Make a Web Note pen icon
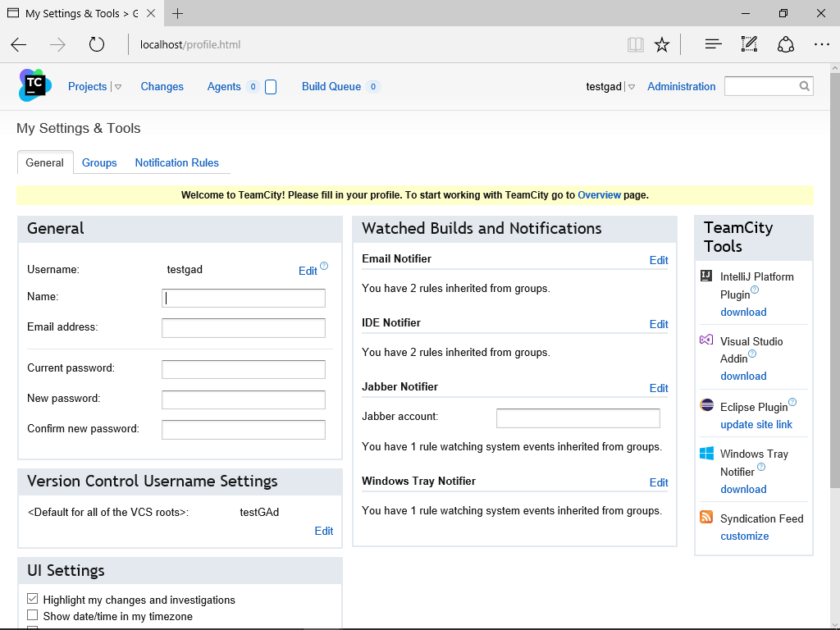The width and height of the screenshot is (840, 630). [749, 44]
